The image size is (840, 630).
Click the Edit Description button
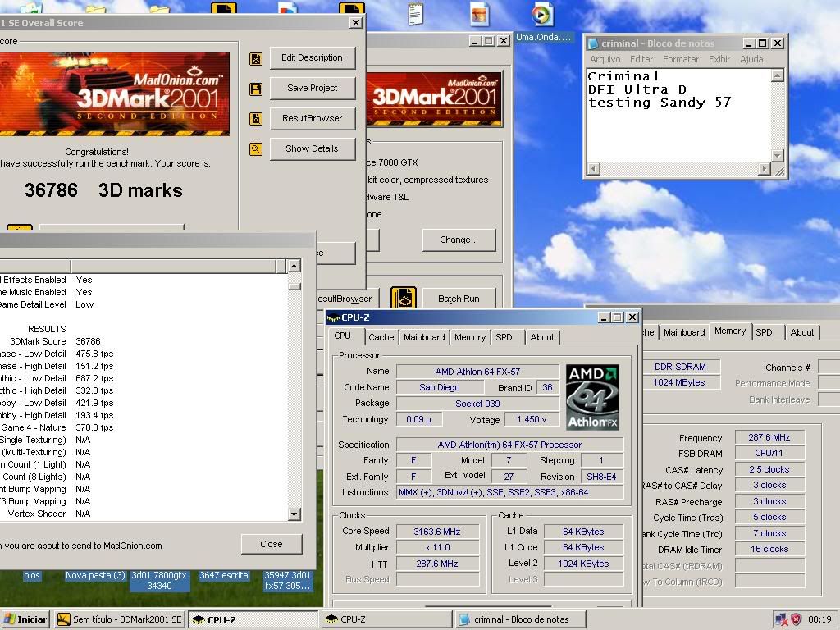pos(313,58)
